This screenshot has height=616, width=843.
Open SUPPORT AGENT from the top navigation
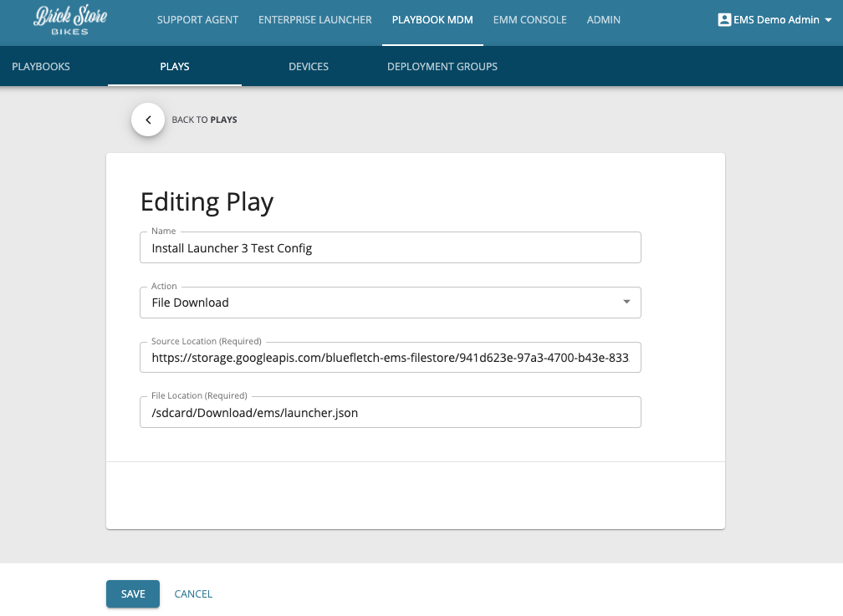pyautogui.click(x=197, y=19)
